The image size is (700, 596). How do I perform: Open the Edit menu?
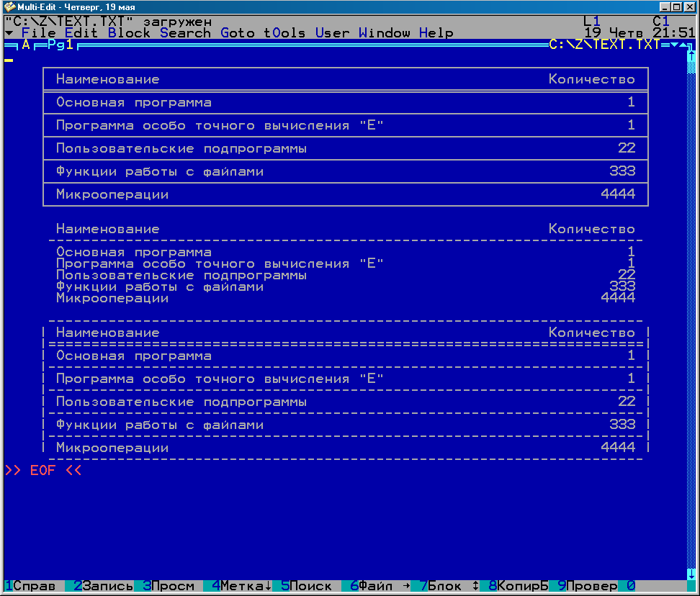81,33
